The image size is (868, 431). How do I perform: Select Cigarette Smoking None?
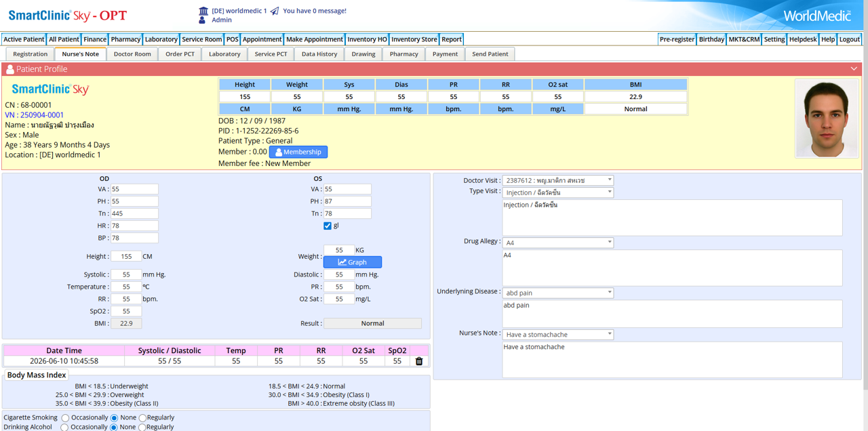[114, 418]
